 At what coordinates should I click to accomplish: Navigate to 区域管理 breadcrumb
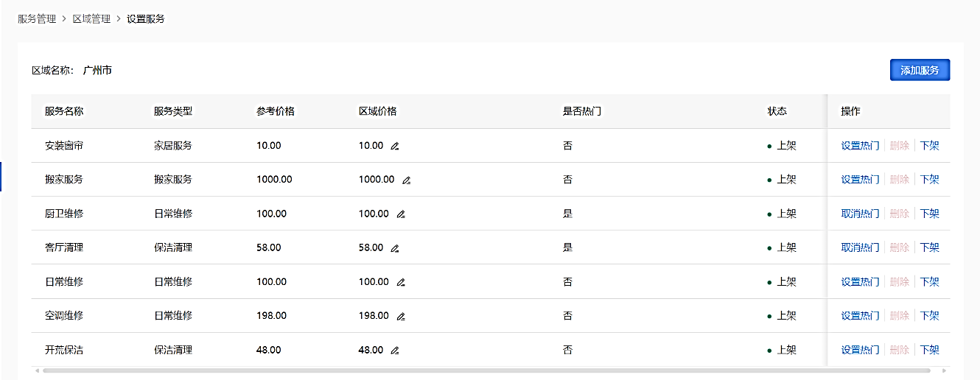click(91, 19)
